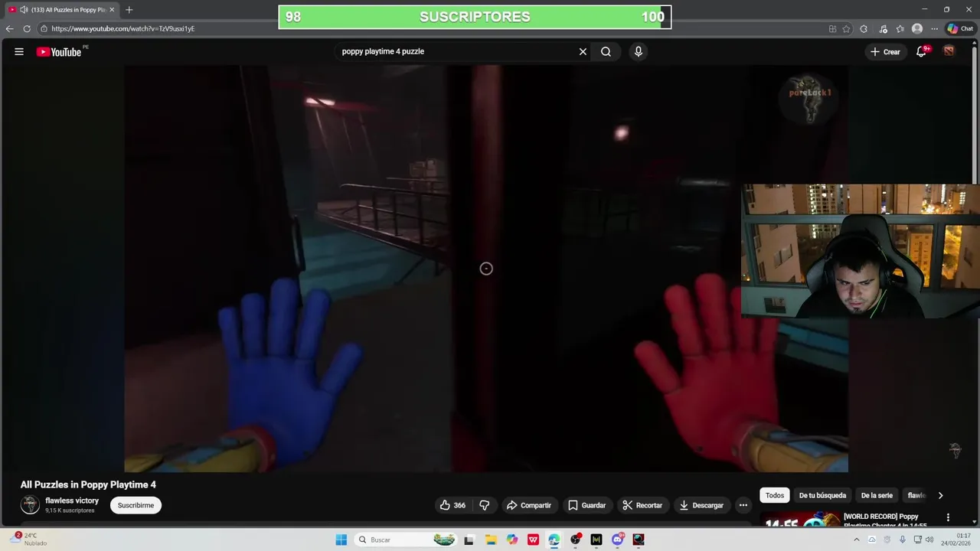Download the video with Descargar
The width and height of the screenshot is (980, 551).
click(701, 505)
